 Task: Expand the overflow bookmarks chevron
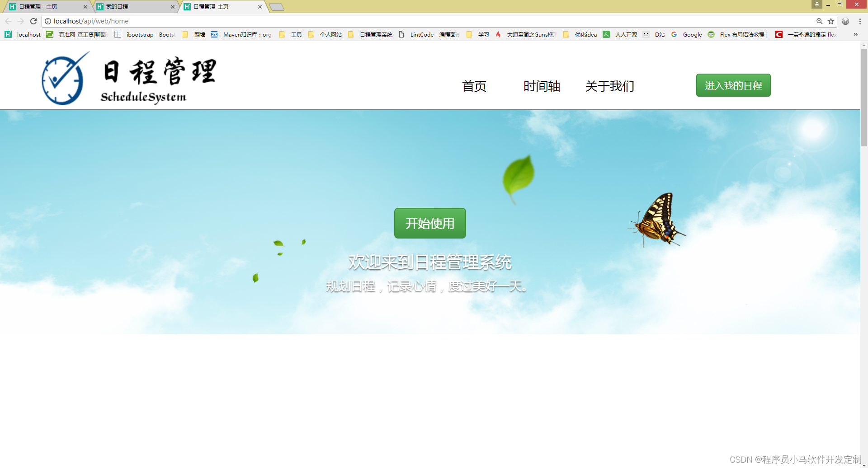855,34
